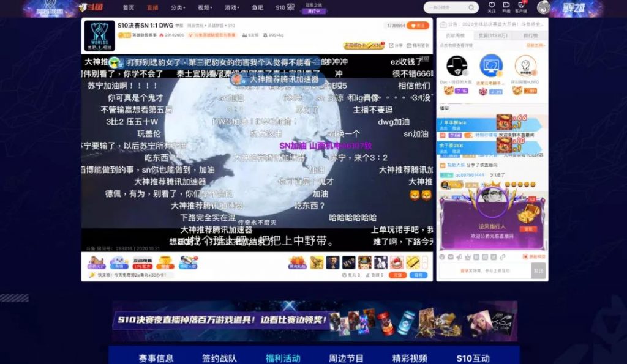
Task: Click the megaphone icon in chat toolbar
Action: pyautogui.click(x=459, y=257)
